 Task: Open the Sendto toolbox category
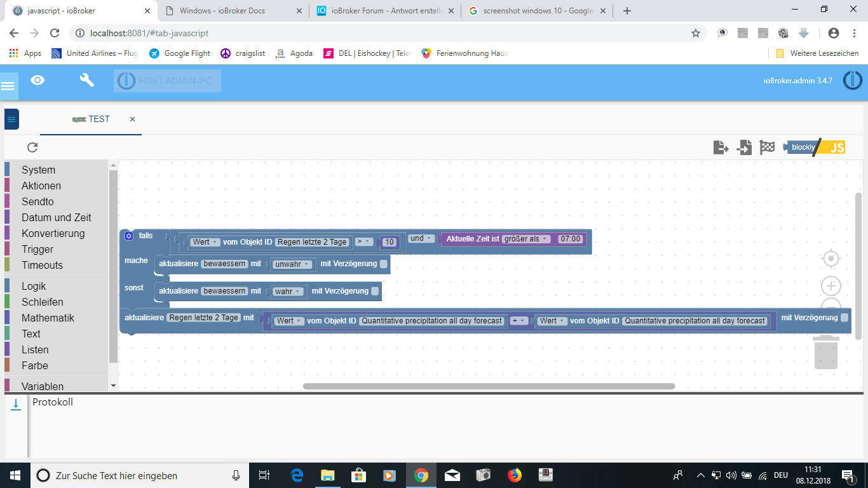pyautogui.click(x=37, y=201)
